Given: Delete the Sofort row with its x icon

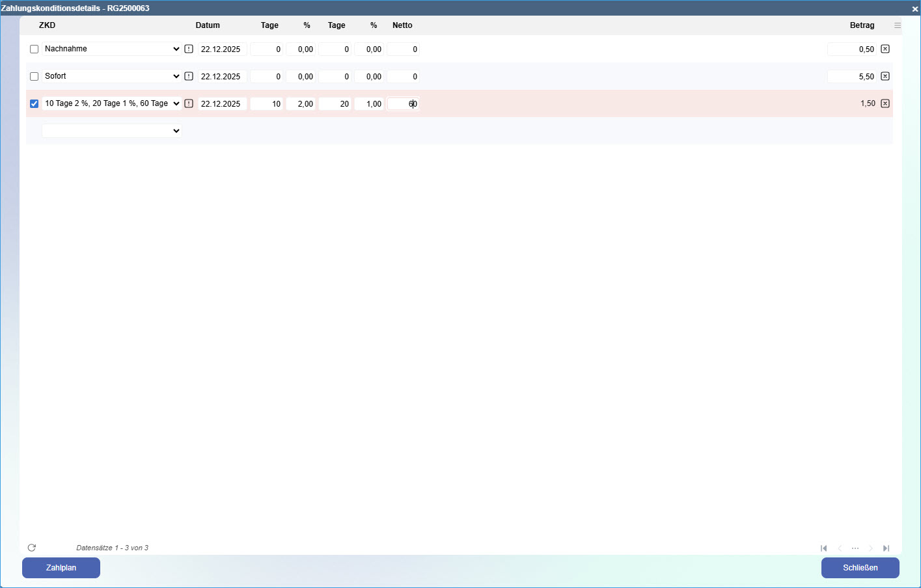Looking at the screenshot, I should tap(885, 76).
